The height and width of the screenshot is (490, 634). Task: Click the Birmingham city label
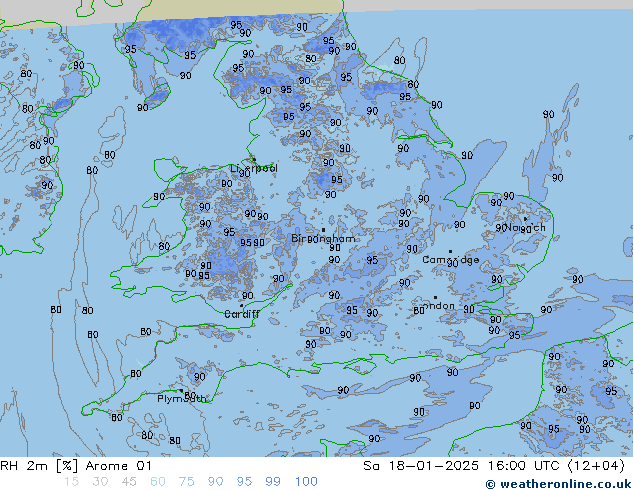323,239
